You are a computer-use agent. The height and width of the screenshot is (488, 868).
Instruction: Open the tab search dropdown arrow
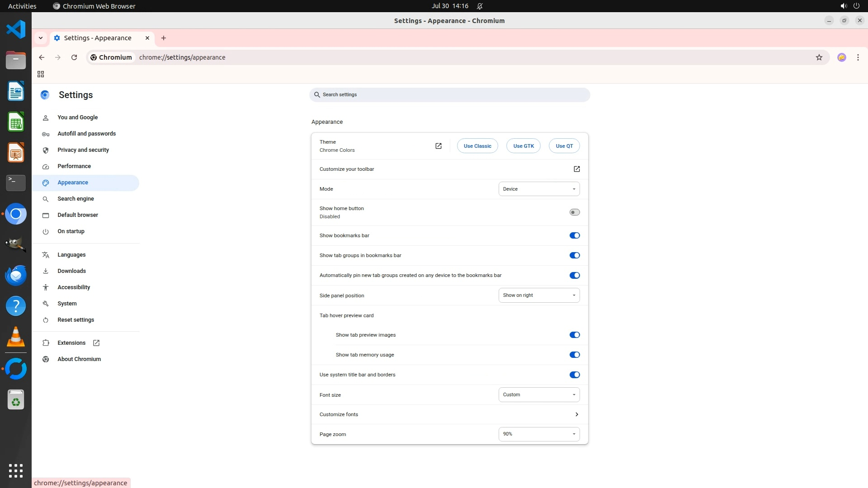coord(41,38)
